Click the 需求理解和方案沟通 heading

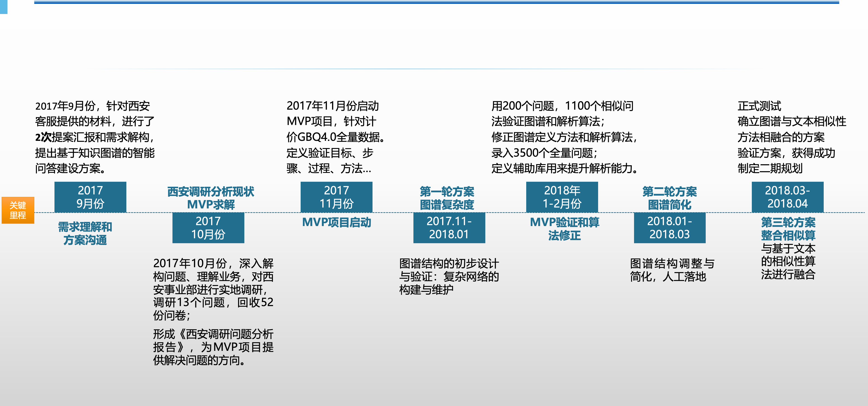[x=85, y=234]
